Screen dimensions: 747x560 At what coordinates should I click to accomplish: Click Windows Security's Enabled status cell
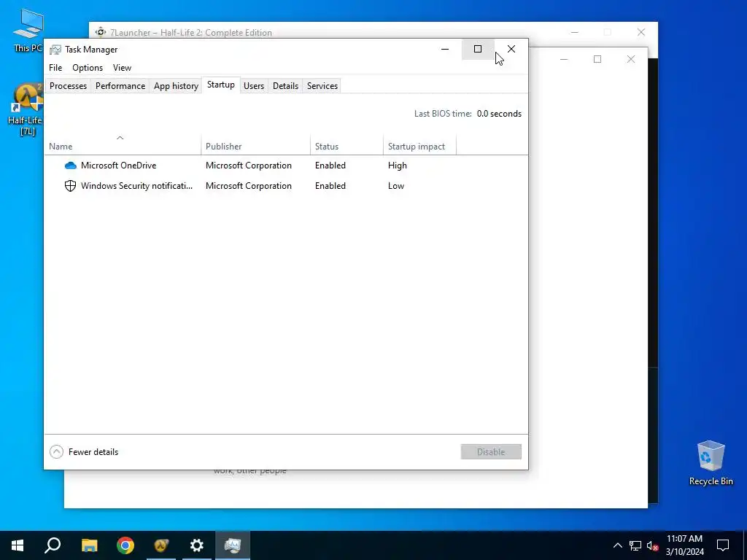pyautogui.click(x=330, y=186)
